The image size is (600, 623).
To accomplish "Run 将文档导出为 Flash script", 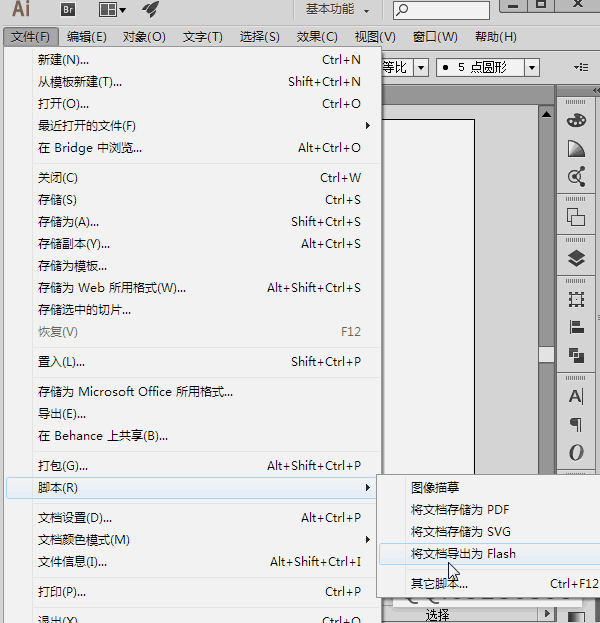I will point(490,553).
